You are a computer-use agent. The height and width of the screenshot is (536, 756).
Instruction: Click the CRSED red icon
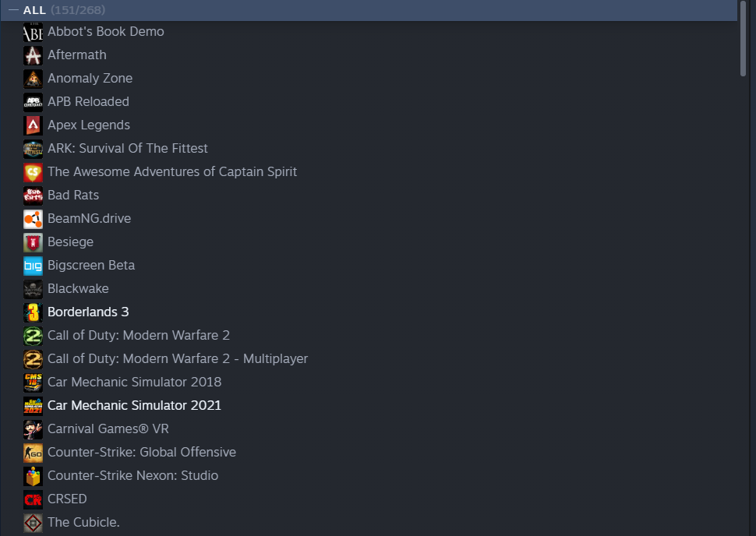point(33,499)
